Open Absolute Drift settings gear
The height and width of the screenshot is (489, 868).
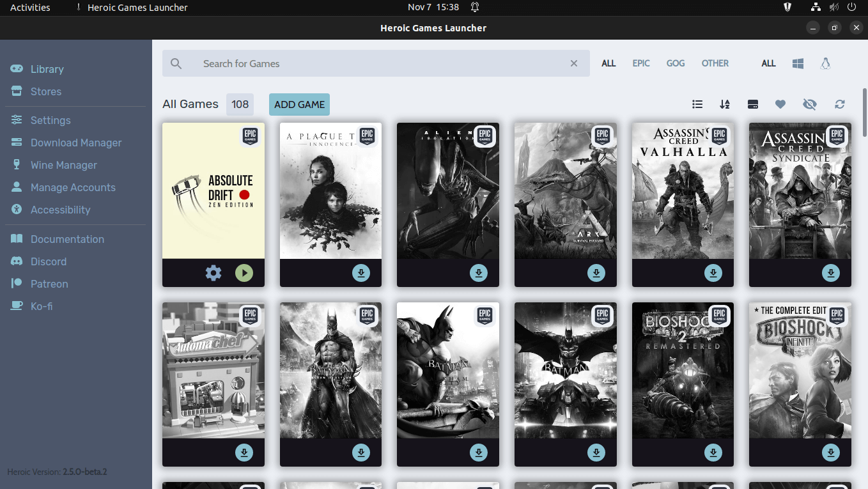point(213,272)
